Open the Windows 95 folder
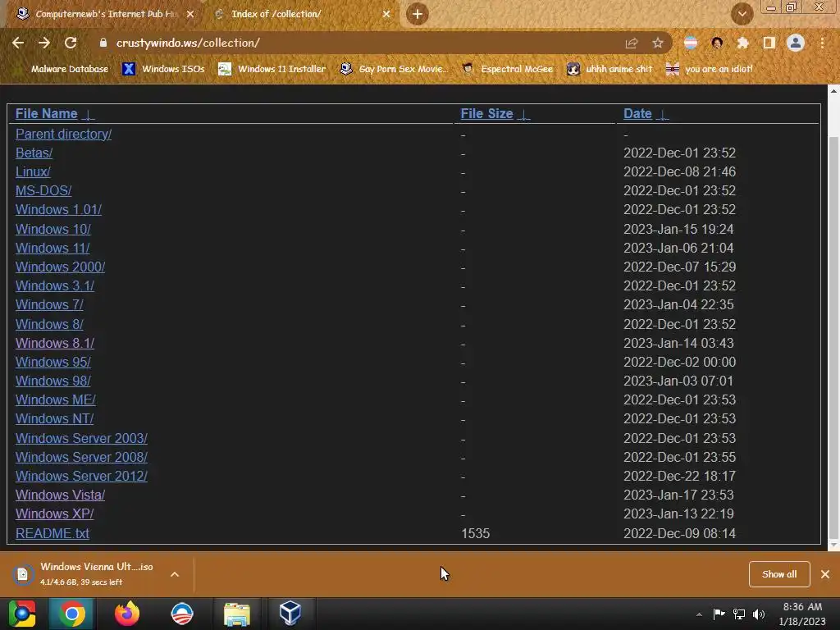The width and height of the screenshot is (840, 630). [53, 362]
